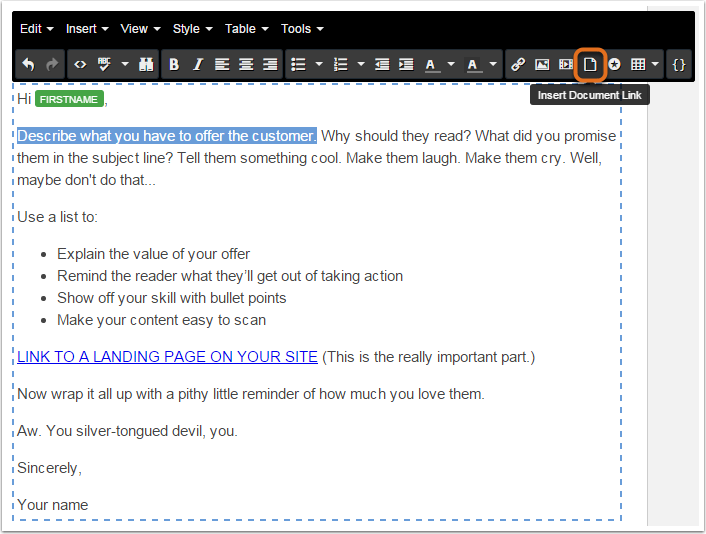Click the LINK TO A LANDING PAGE hyperlink
This screenshot has height=534, width=706.
[x=167, y=357]
